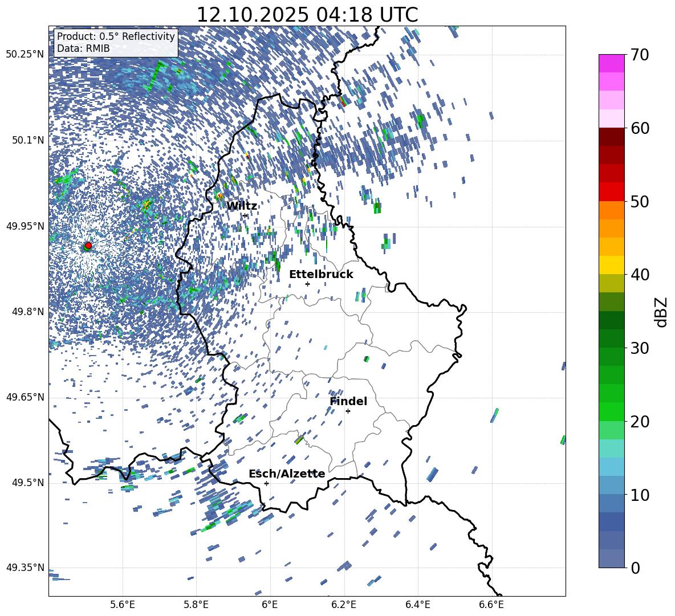Click the 49.95°N latitude label
Image resolution: width=675 pixels, height=616 pixels.
(25, 226)
